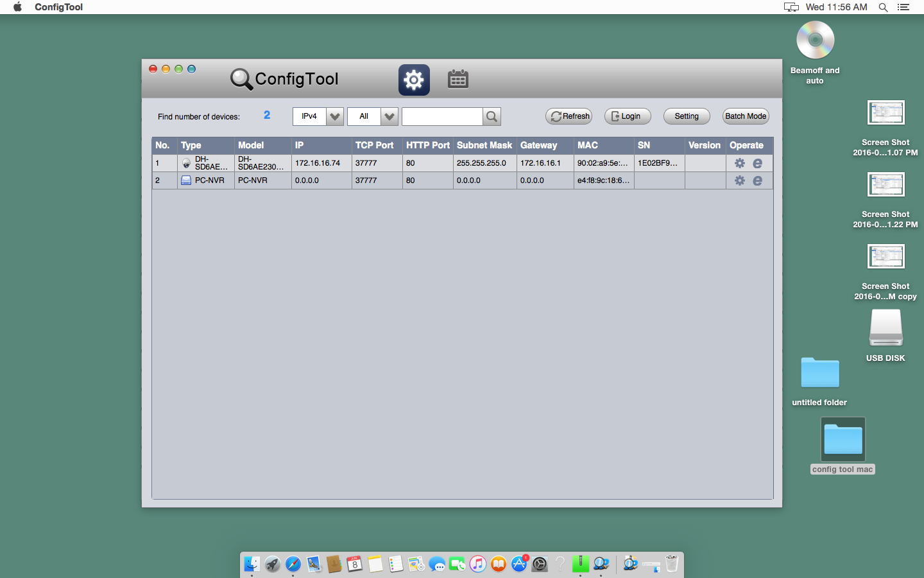
Task: Open Mail from the dock
Action: click(x=313, y=564)
